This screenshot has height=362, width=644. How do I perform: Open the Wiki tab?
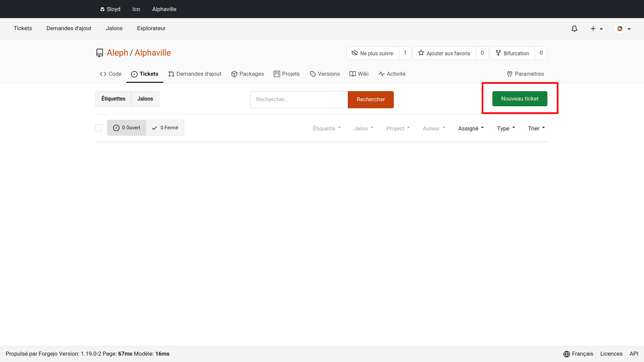tap(359, 74)
